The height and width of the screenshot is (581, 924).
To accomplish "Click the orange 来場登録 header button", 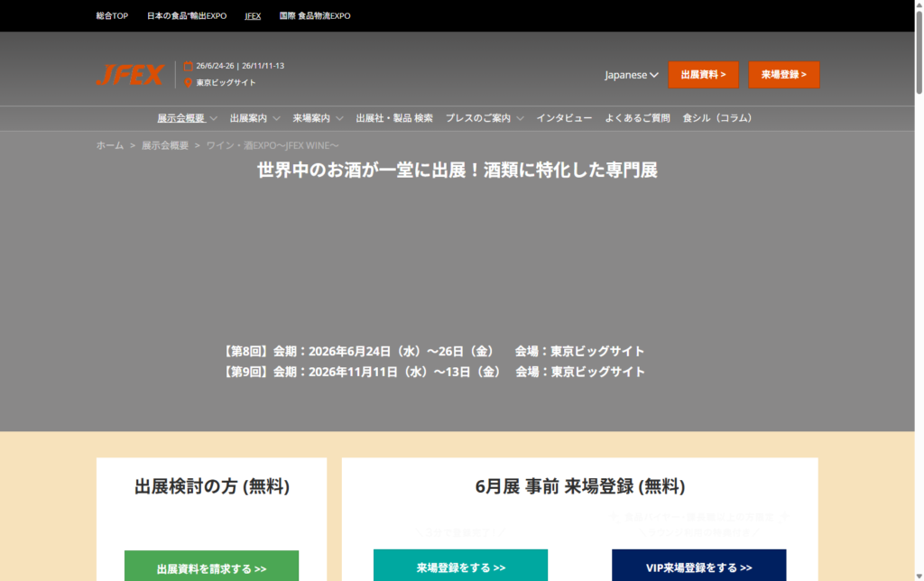I will 783,75.
